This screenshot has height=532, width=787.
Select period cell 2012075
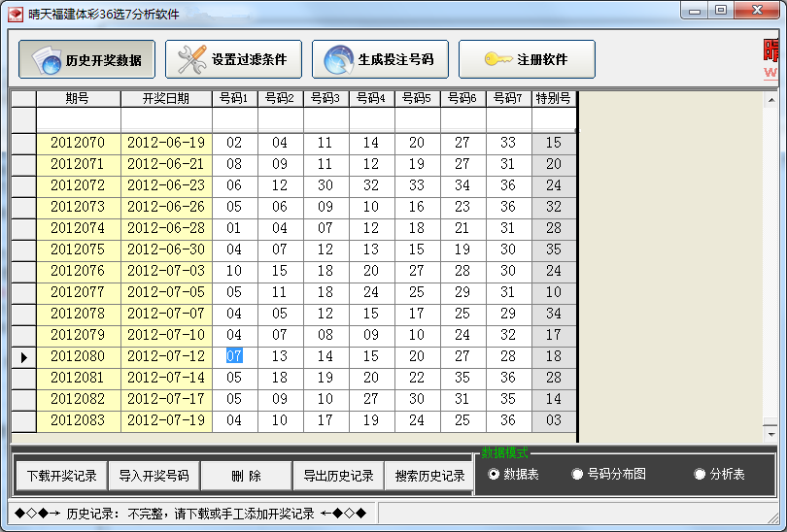(79, 249)
